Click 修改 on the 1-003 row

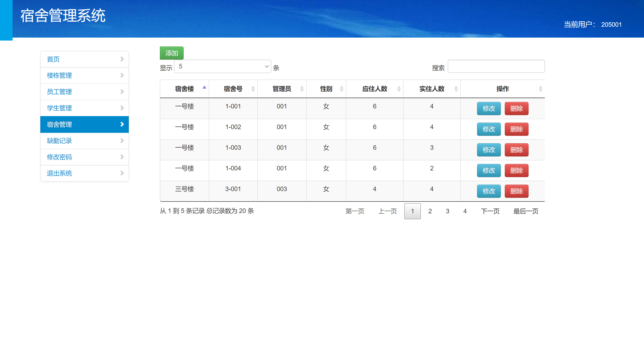[488, 150]
